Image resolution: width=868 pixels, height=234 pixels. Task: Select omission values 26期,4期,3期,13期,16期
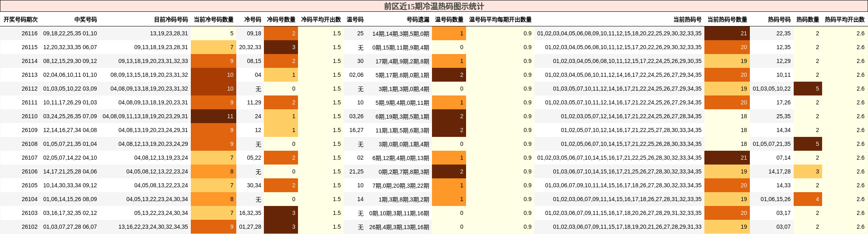[x=399, y=227]
